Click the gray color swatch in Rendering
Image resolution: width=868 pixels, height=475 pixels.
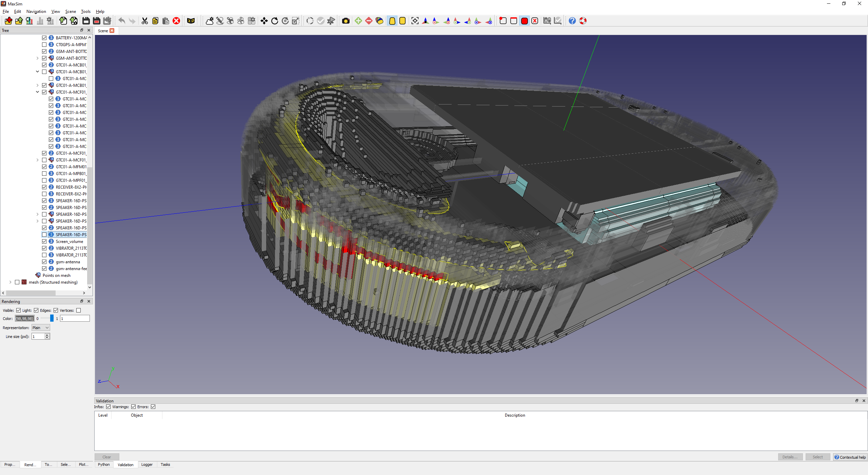click(25, 319)
